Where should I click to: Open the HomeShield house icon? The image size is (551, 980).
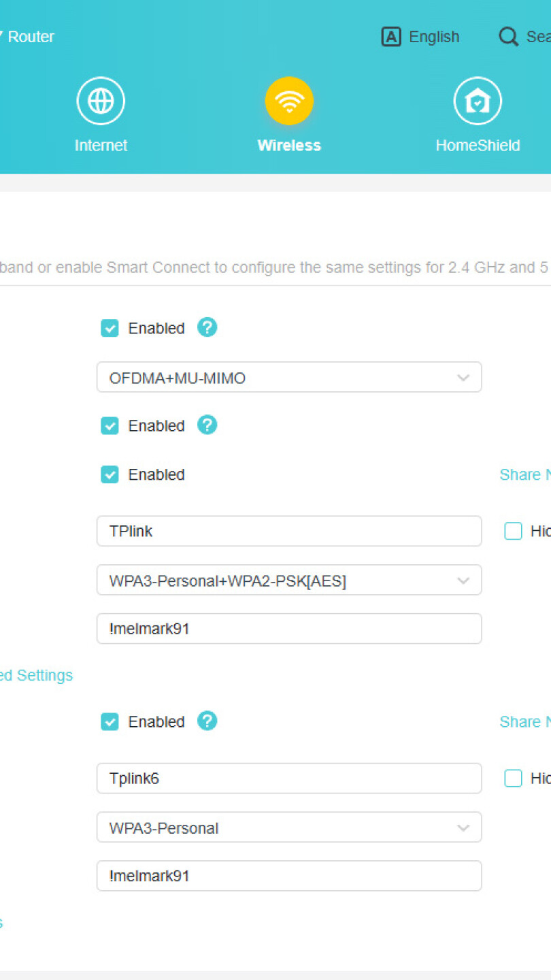click(x=478, y=101)
